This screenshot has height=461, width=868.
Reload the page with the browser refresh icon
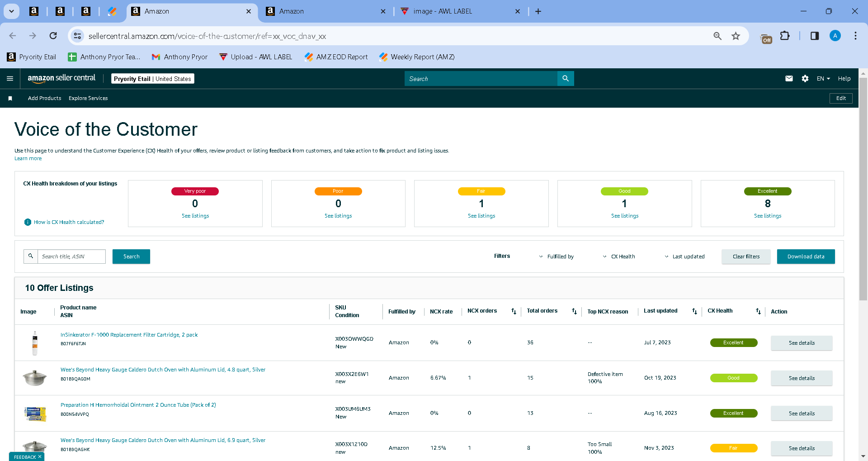pos(53,36)
